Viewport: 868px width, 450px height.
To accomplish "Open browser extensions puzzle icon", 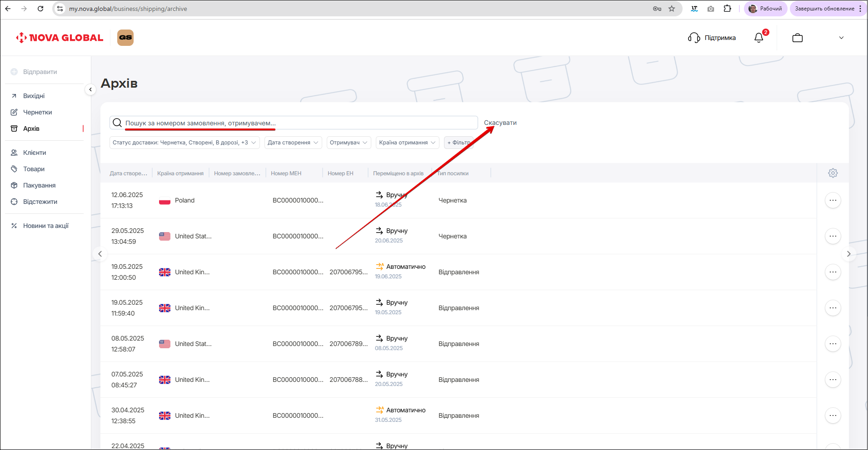I will [728, 9].
